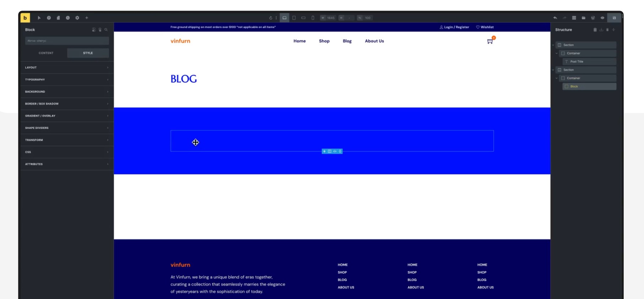This screenshot has width=644, height=299.
Task: Open builder settings gear icon
Action: [x=77, y=18]
